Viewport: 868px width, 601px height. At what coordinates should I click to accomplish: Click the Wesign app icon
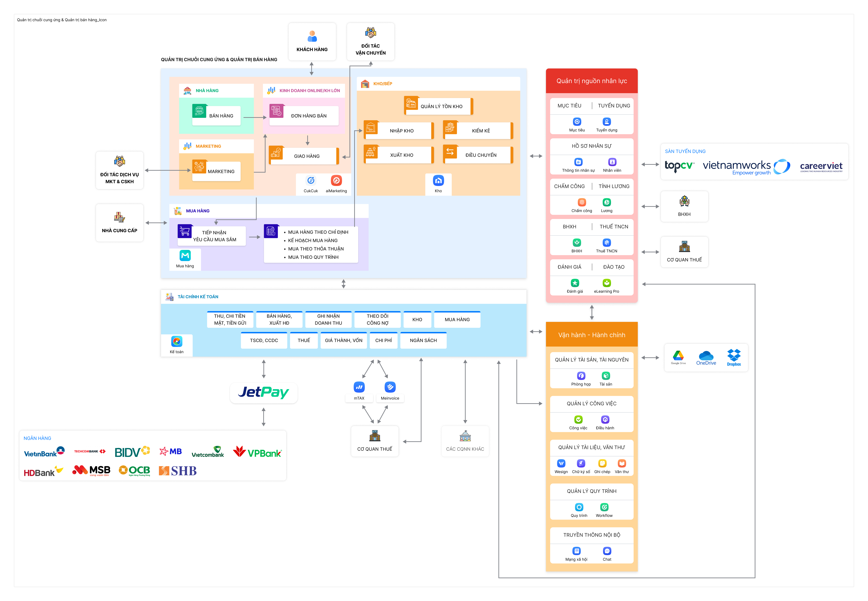click(x=561, y=464)
